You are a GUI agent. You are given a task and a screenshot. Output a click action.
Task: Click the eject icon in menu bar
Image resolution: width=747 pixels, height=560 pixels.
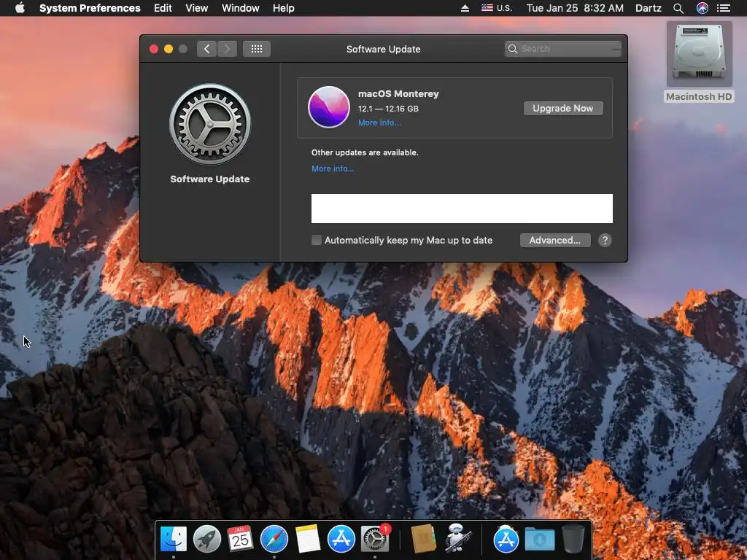point(465,8)
